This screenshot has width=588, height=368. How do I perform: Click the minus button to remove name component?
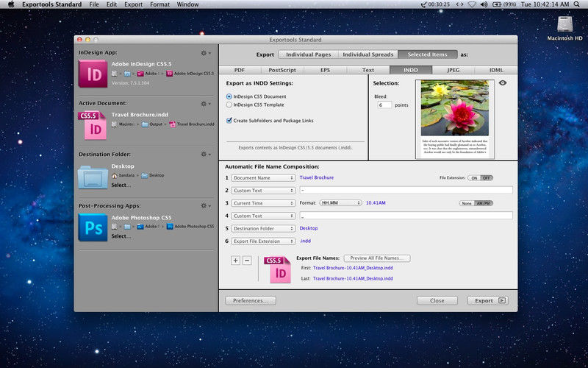247,261
